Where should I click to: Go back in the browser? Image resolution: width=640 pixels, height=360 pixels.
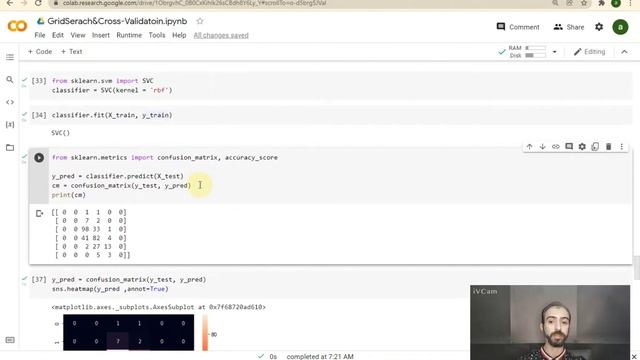(x=10, y=3)
